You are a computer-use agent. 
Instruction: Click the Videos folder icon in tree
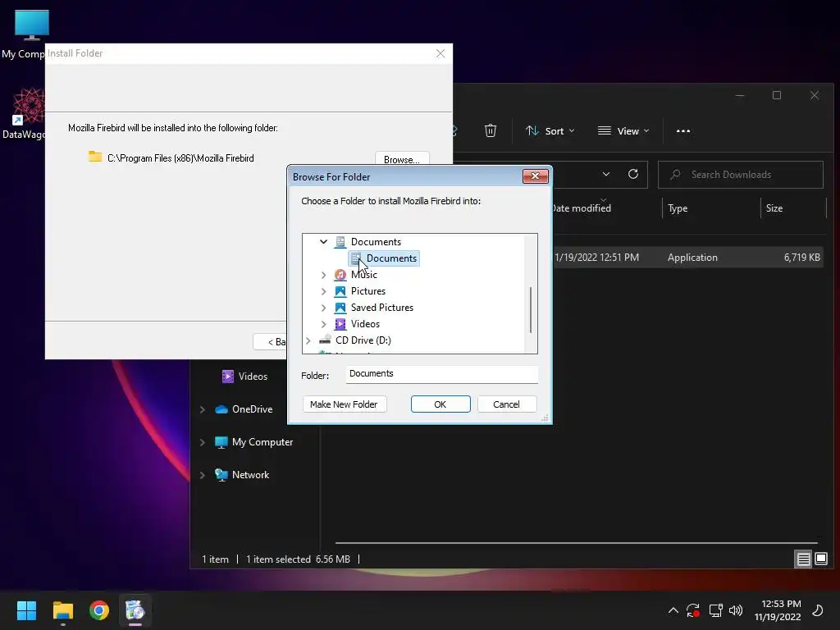point(340,324)
